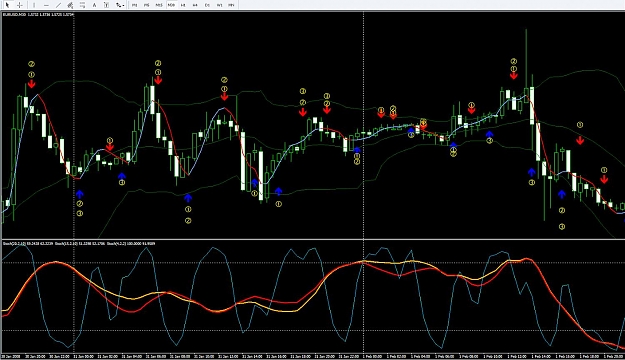Image resolution: width=625 pixels, height=360 pixels.
Task: Pick the equidistant channel tool
Action: point(70,5)
